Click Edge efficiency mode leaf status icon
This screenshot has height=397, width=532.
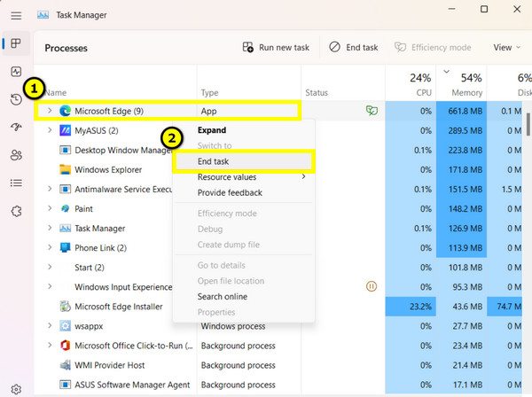(372, 111)
